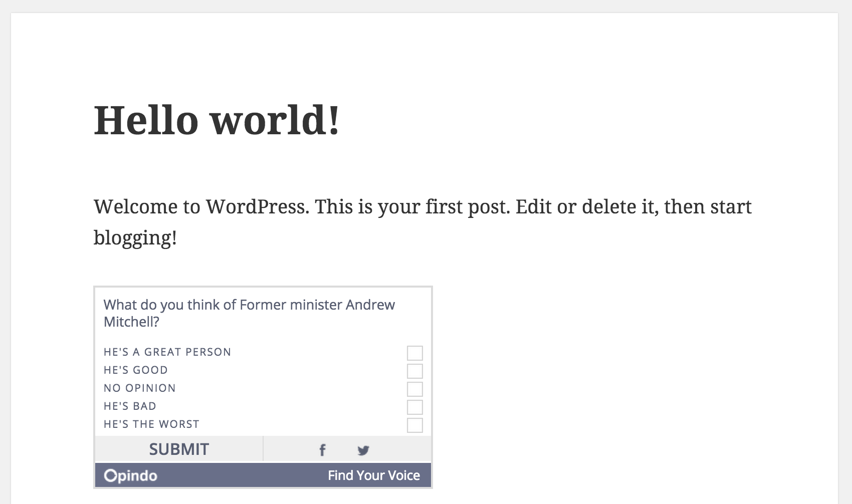Check the "He's good" box

pos(415,371)
